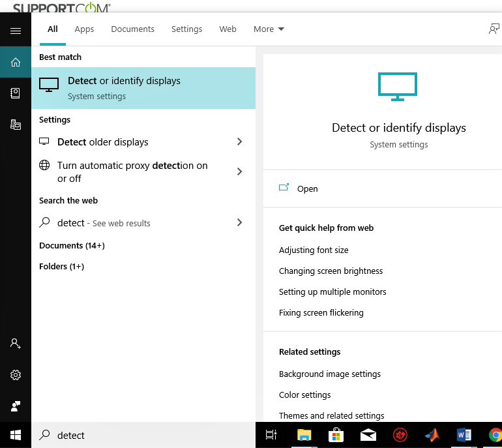Viewport: 502px width, 448px height.
Task: Open Mail app from taskbar
Action: [368, 435]
